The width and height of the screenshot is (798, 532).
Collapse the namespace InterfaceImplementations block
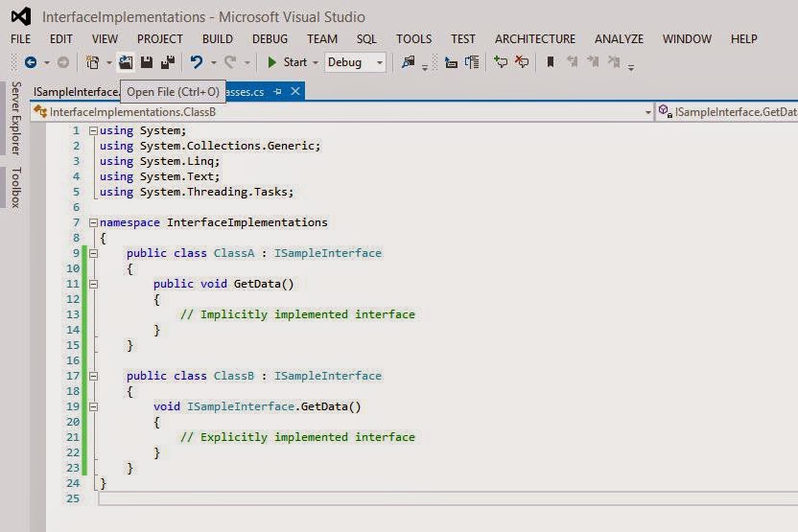pos(93,222)
